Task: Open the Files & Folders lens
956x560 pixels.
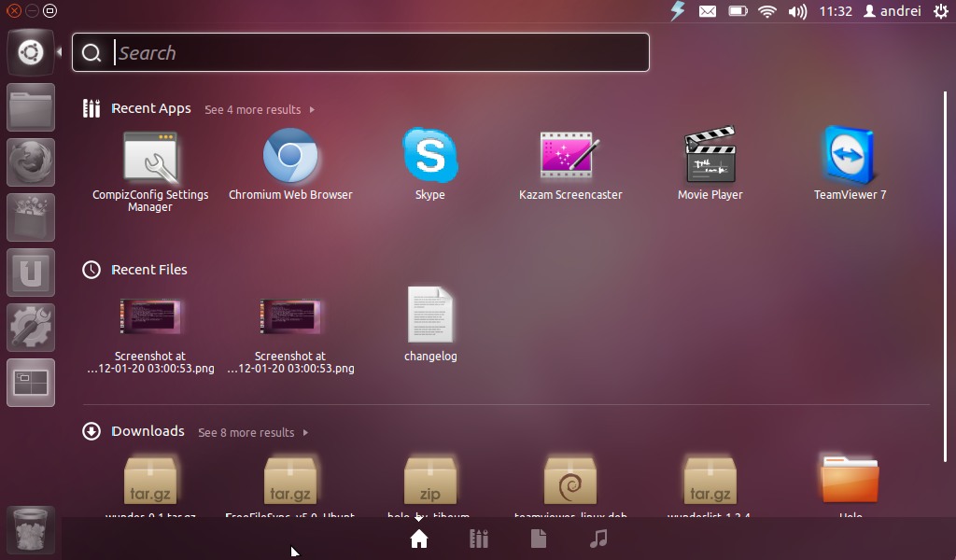Action: coord(539,539)
